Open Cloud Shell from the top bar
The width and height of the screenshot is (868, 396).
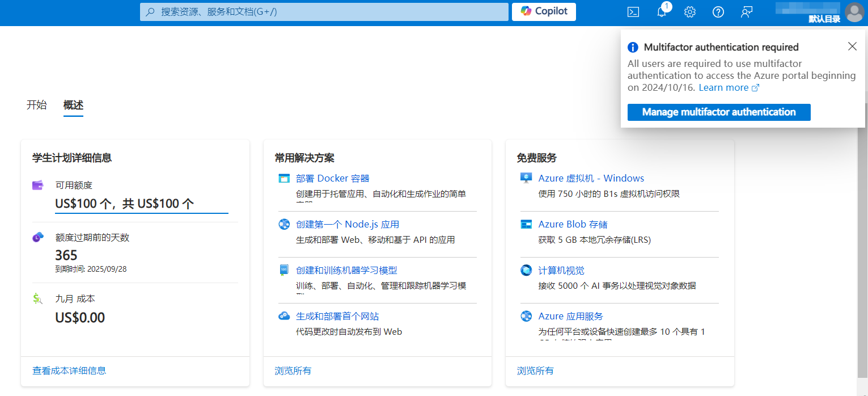(633, 12)
